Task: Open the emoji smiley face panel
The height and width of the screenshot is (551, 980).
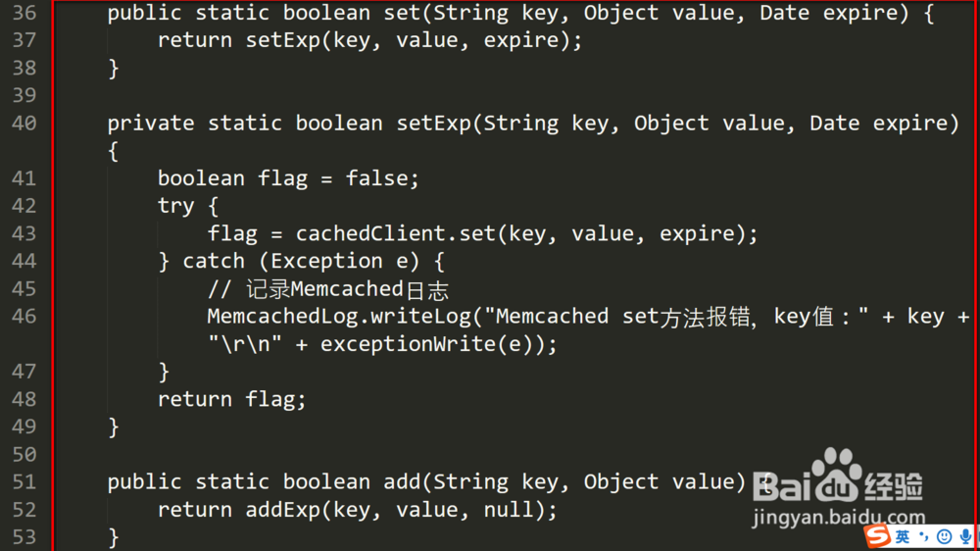Action: click(x=944, y=536)
